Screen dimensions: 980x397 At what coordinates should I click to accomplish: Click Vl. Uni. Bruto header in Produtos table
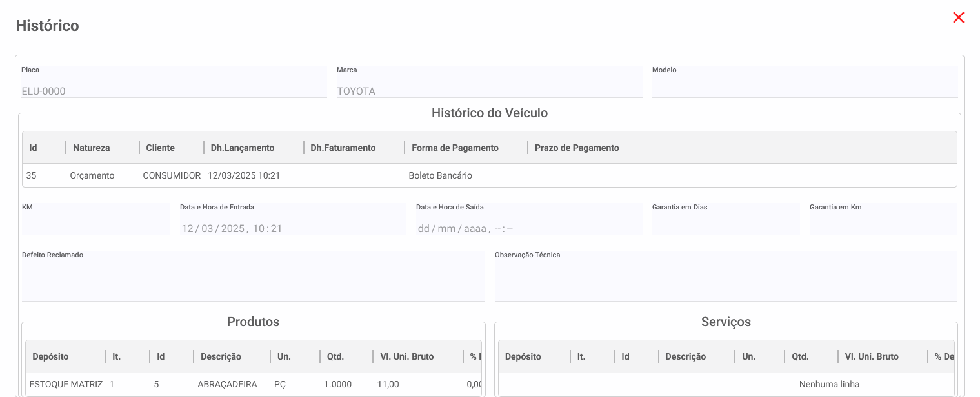pos(407,356)
